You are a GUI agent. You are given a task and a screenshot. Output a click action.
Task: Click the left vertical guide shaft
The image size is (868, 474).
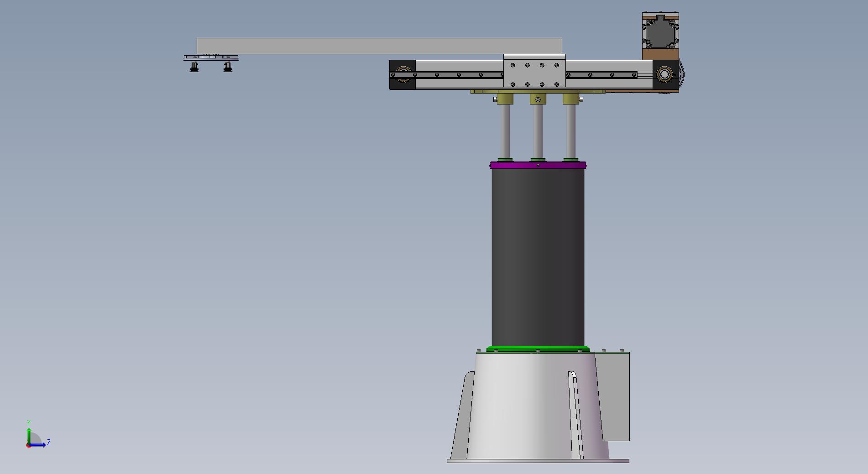(505, 131)
